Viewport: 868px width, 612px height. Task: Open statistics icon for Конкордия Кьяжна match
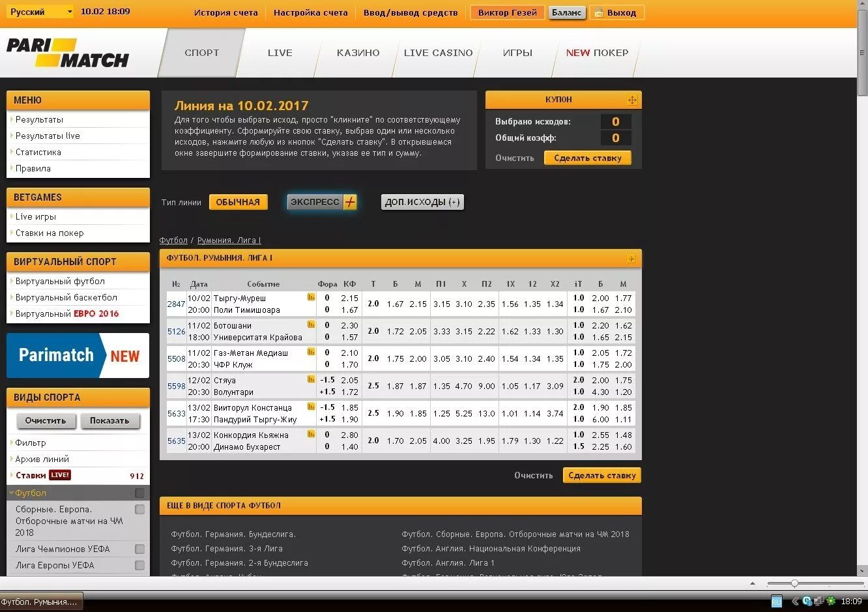pos(311,434)
